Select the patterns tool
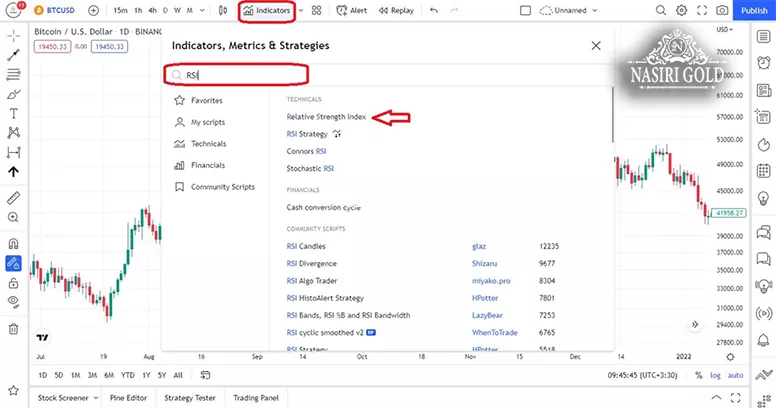 [x=13, y=132]
